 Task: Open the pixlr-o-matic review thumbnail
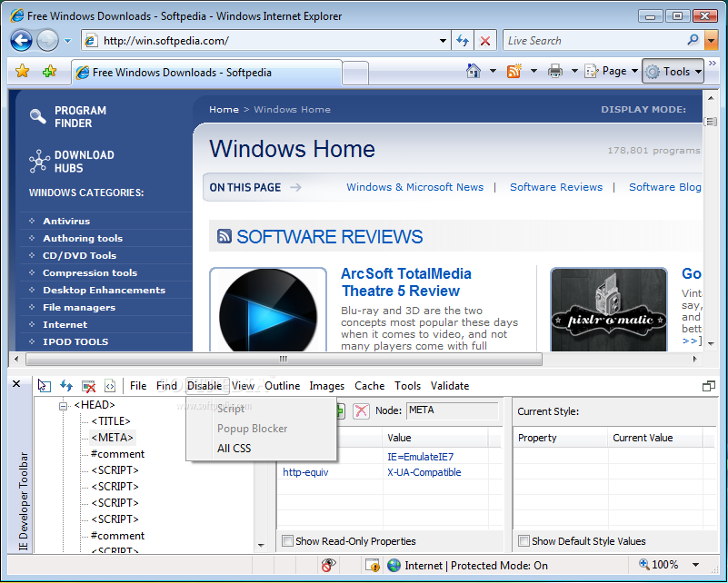pos(609,310)
